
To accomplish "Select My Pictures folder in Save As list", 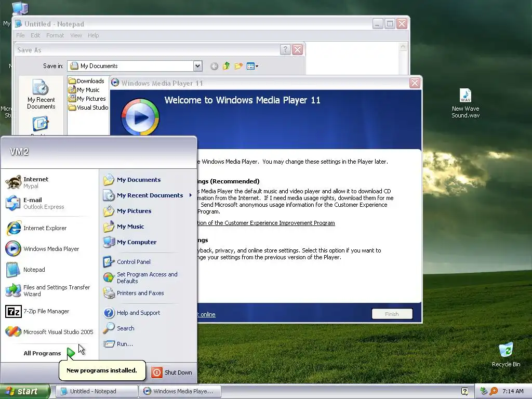I will point(87,99).
